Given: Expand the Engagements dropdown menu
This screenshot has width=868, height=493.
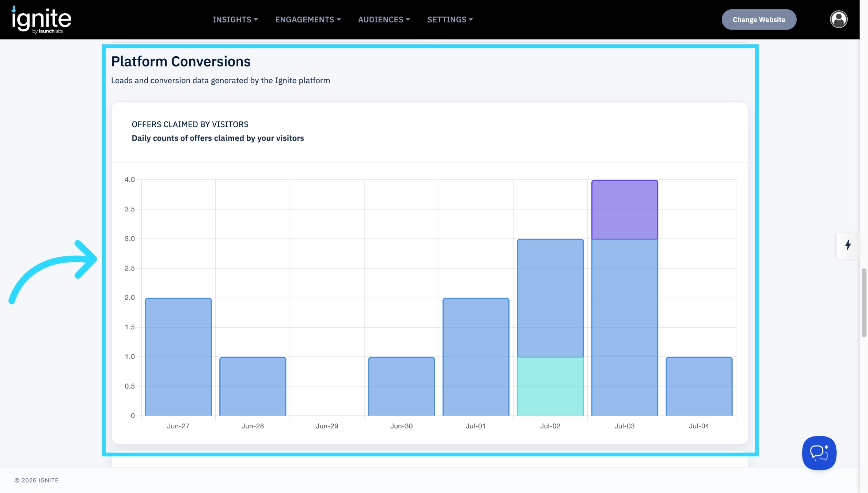Looking at the screenshot, I should coord(308,20).
